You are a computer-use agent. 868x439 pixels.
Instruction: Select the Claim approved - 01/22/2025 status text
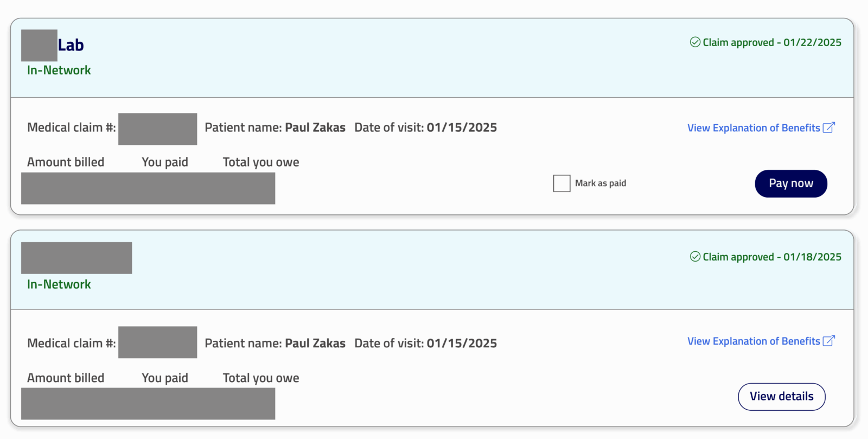click(771, 43)
